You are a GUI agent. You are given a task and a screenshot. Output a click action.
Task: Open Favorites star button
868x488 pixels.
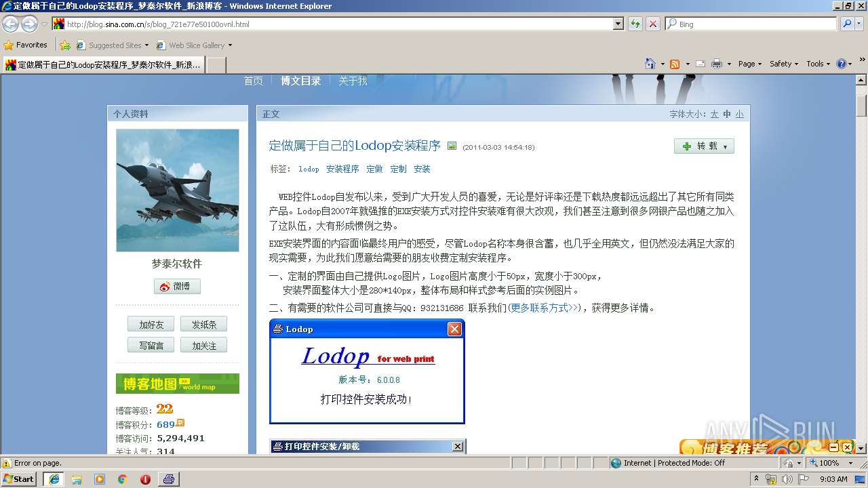pos(26,45)
